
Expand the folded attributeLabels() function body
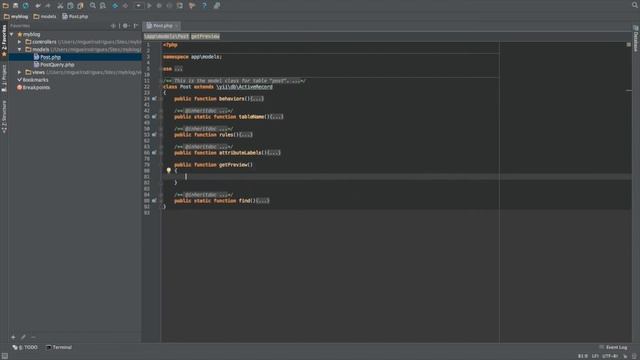tap(274, 153)
